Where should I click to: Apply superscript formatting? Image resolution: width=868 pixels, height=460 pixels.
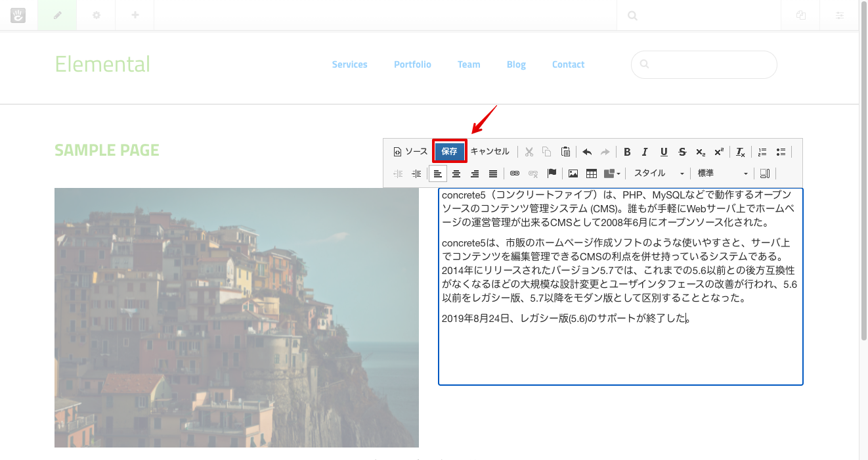coord(718,152)
